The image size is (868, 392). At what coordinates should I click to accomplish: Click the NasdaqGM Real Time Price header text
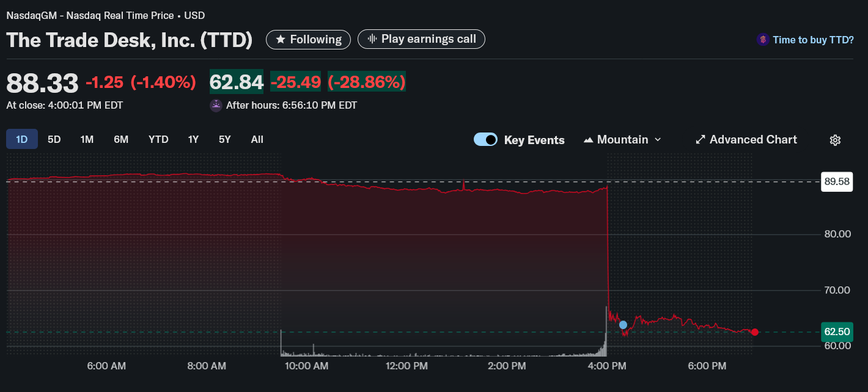(x=106, y=15)
